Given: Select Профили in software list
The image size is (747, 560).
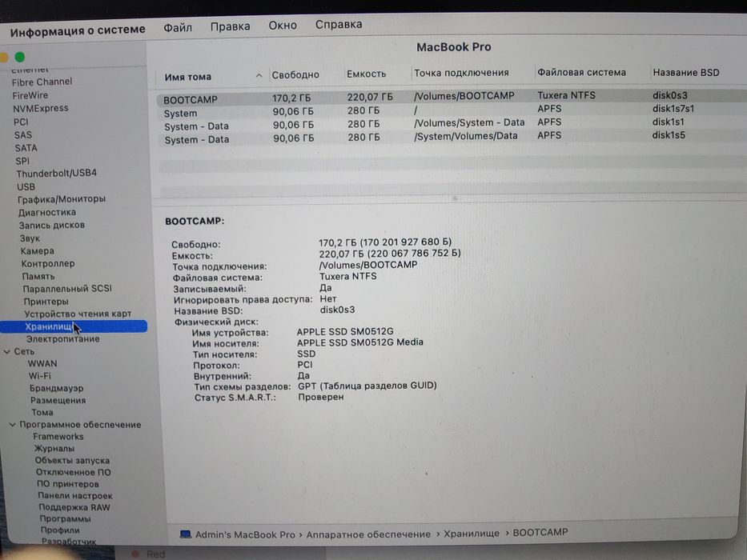Looking at the screenshot, I should (59, 530).
